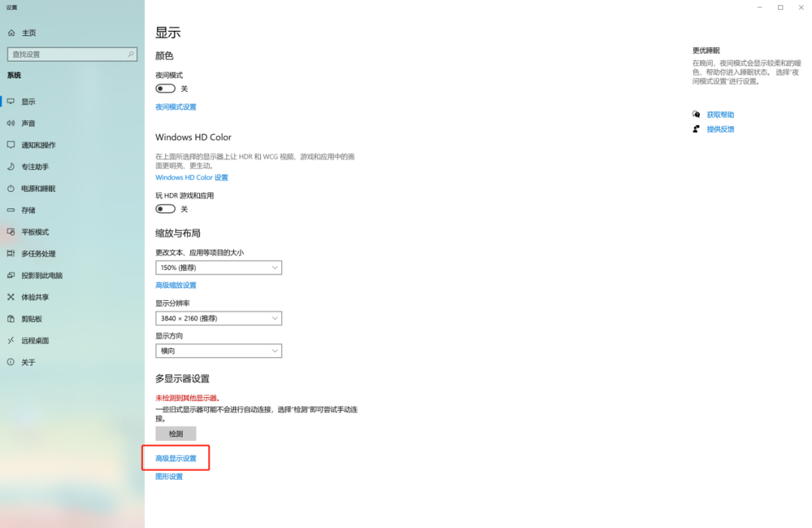Open 高级缩放设置 link
The image size is (812, 528).
coord(175,285)
